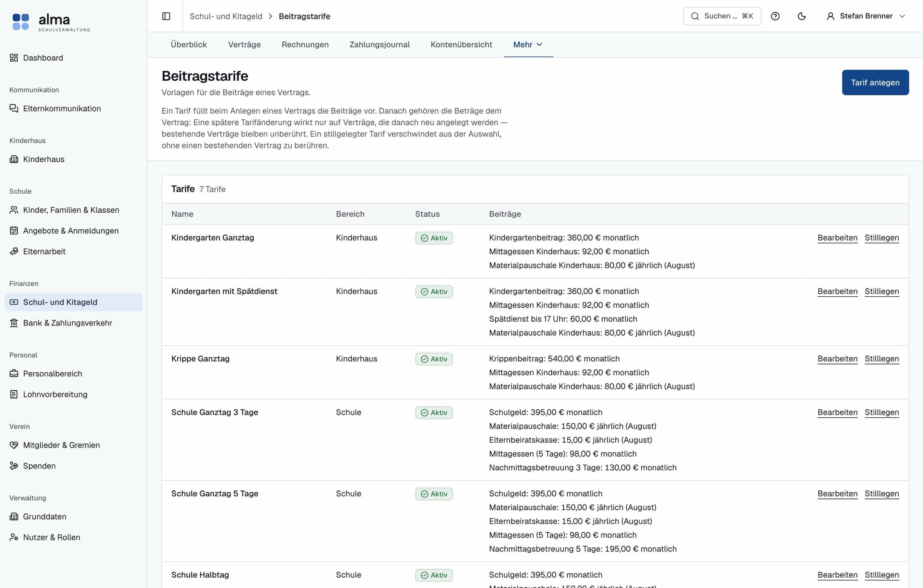This screenshot has height=588, width=923.
Task: Click the Name column header
Action: click(x=182, y=214)
